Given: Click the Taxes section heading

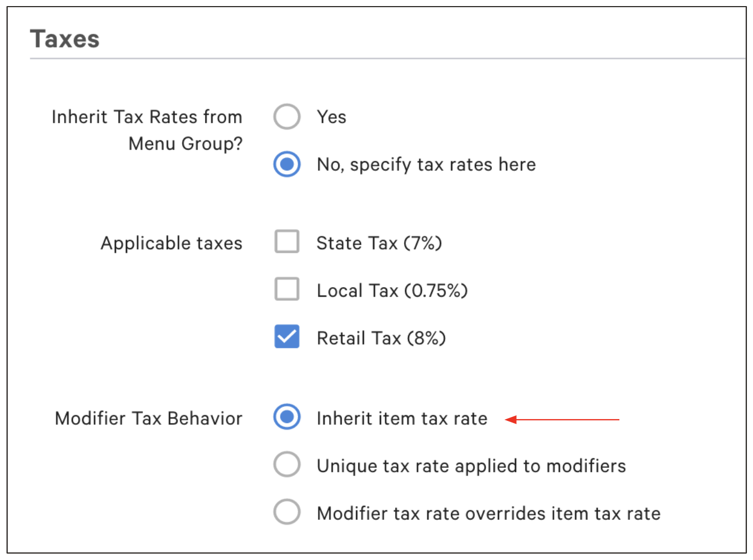Looking at the screenshot, I should click(x=66, y=38).
